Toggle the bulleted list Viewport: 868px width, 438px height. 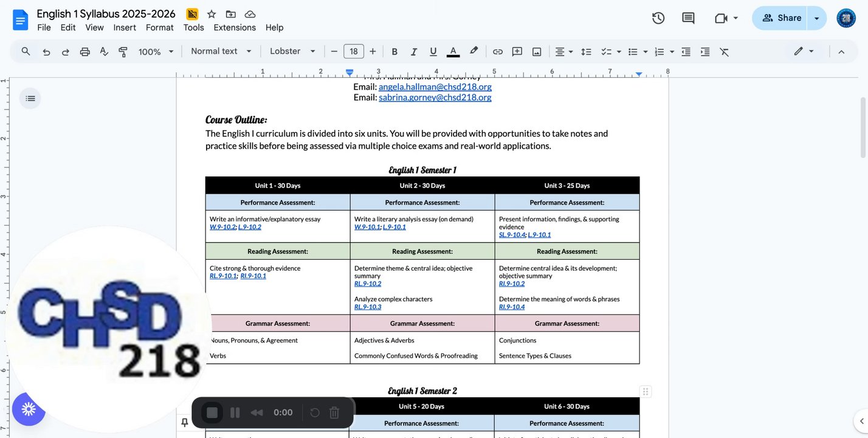633,52
